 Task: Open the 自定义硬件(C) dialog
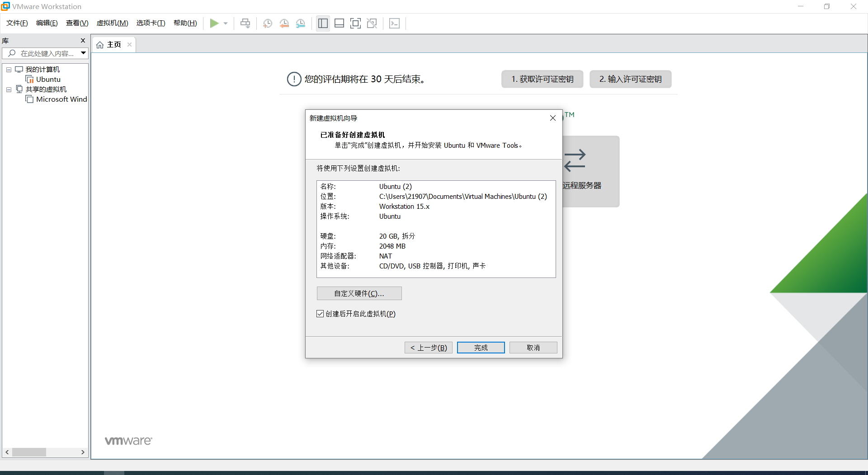coord(359,293)
